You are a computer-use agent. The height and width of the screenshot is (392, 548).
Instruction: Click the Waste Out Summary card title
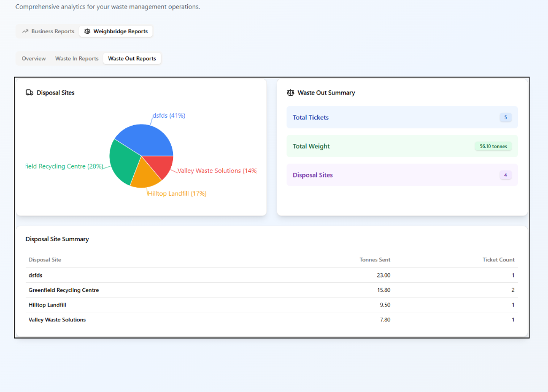tap(326, 93)
